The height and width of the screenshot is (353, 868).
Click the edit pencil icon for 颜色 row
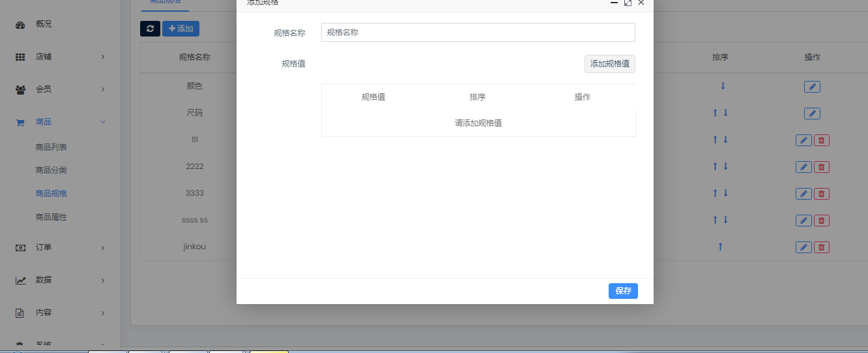pyautogui.click(x=812, y=87)
